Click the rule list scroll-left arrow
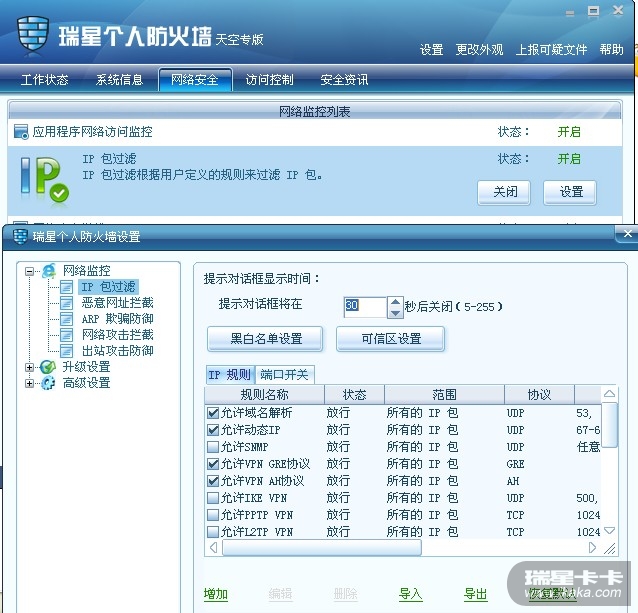The width and height of the screenshot is (638, 613). (214, 548)
